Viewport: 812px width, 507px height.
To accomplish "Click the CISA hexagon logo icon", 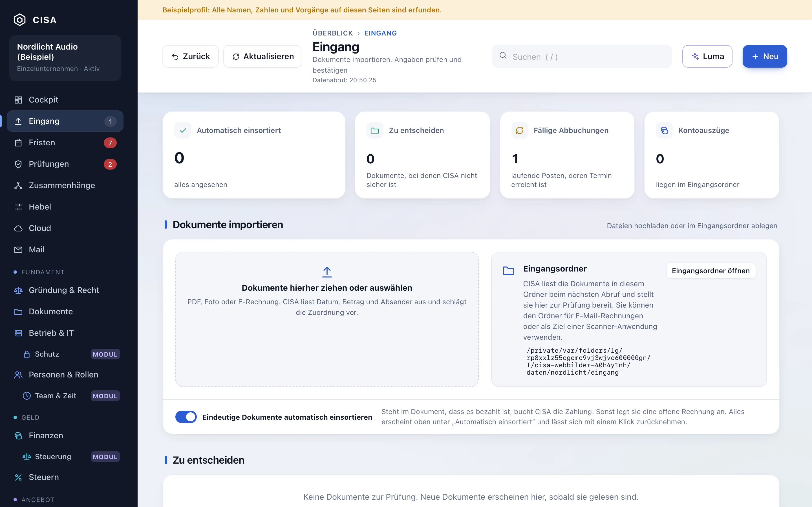I will (x=19, y=20).
